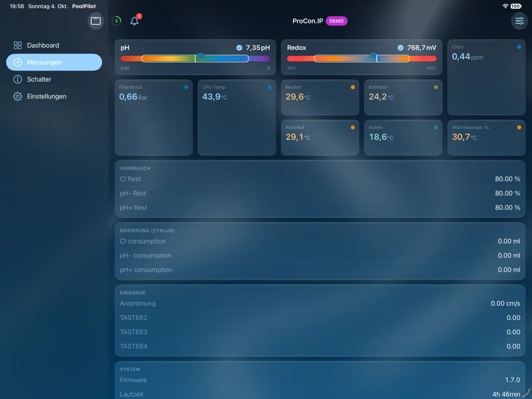The height and width of the screenshot is (399, 532).
Task: Click the pH slider thumb marker
Action: click(x=201, y=56)
